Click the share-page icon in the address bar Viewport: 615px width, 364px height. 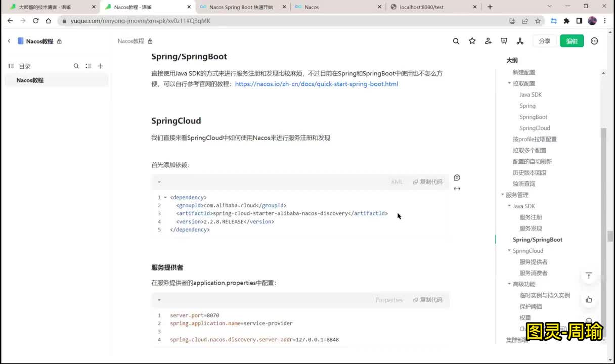coord(525,21)
